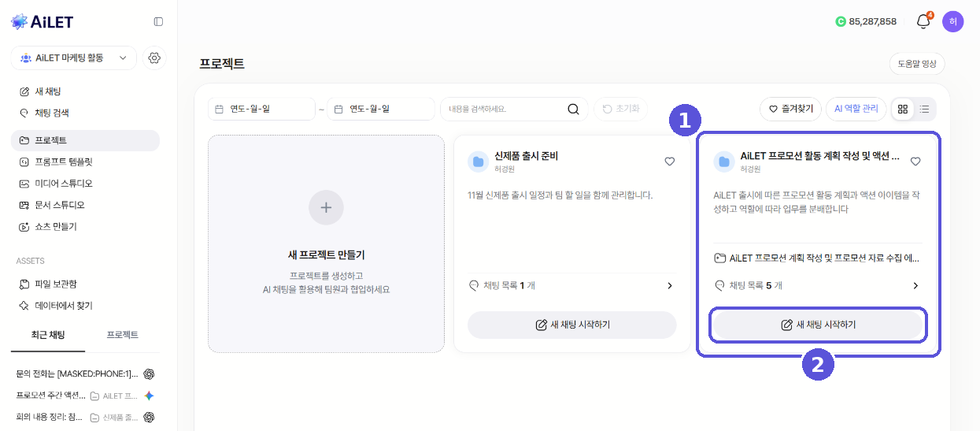Click the OpenAI icon beside 회의 내용 정리 chat

(x=149, y=417)
